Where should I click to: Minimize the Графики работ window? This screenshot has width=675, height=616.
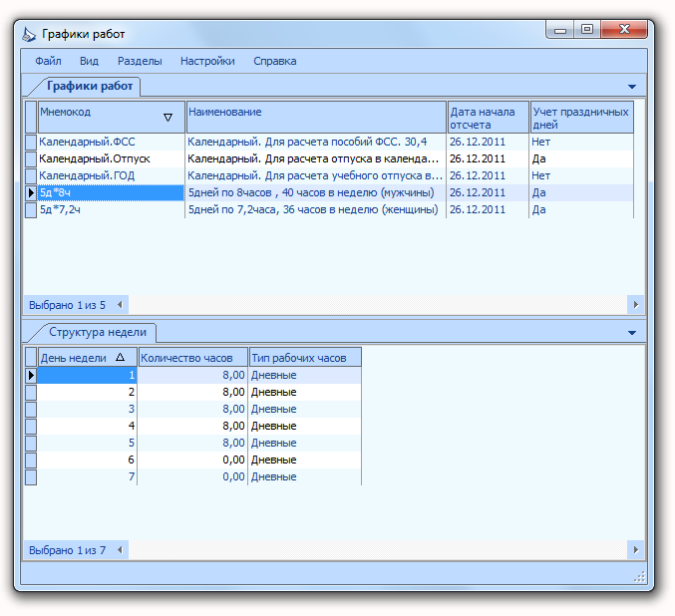[x=560, y=29]
